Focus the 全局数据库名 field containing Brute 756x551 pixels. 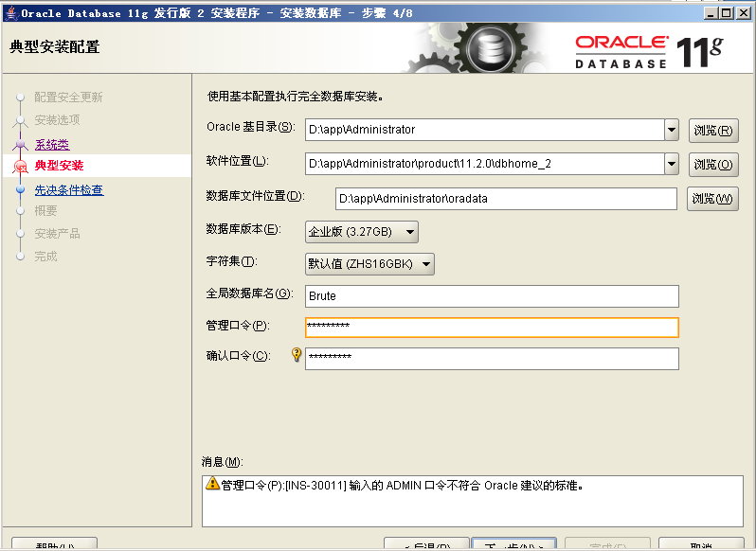tap(492, 296)
